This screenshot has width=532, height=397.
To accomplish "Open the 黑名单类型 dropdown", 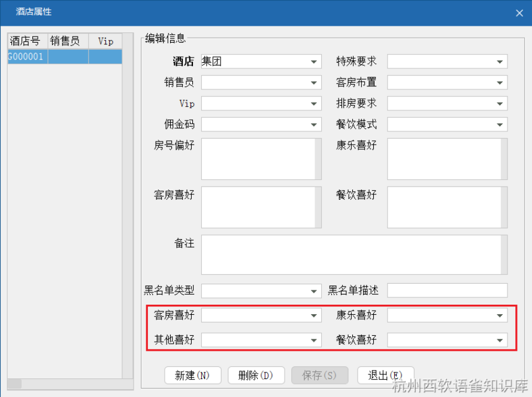I will 261,291.
